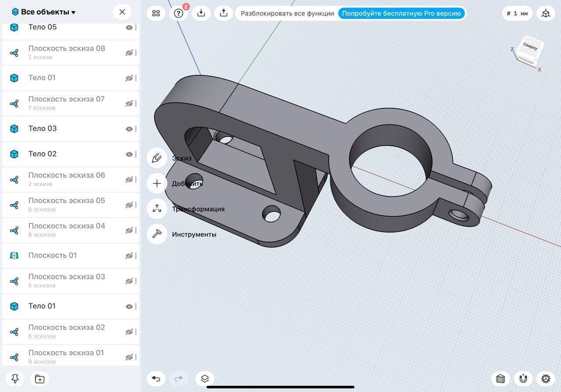
Task: Select the Плоскость эскиза 06 row
Action: click(x=71, y=179)
